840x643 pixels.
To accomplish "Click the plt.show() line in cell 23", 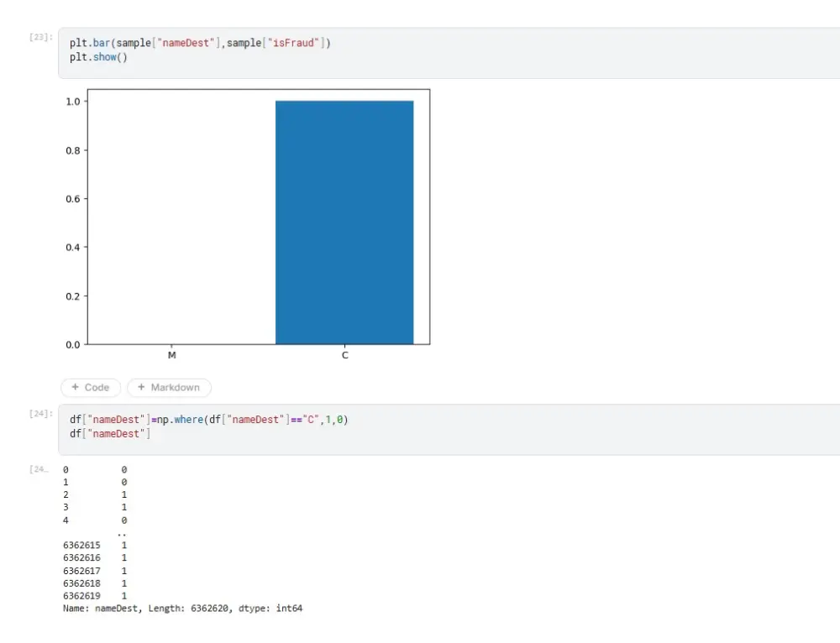I will coord(98,57).
